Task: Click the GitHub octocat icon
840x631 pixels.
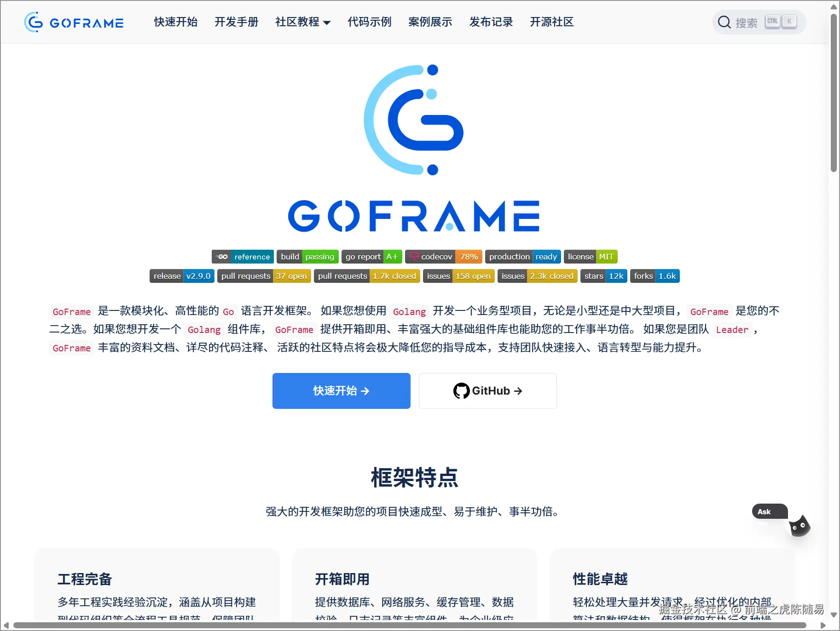Action: click(461, 391)
